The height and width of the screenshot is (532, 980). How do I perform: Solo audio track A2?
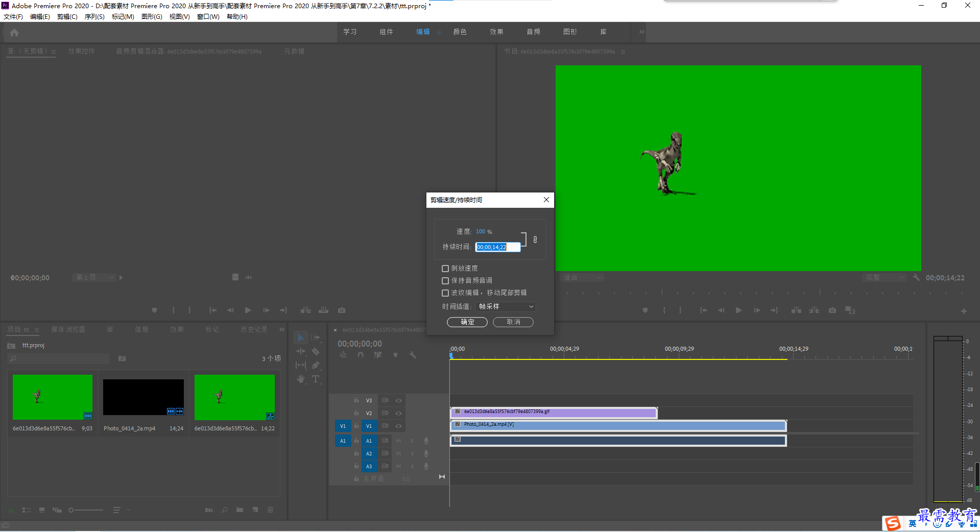pyautogui.click(x=412, y=453)
